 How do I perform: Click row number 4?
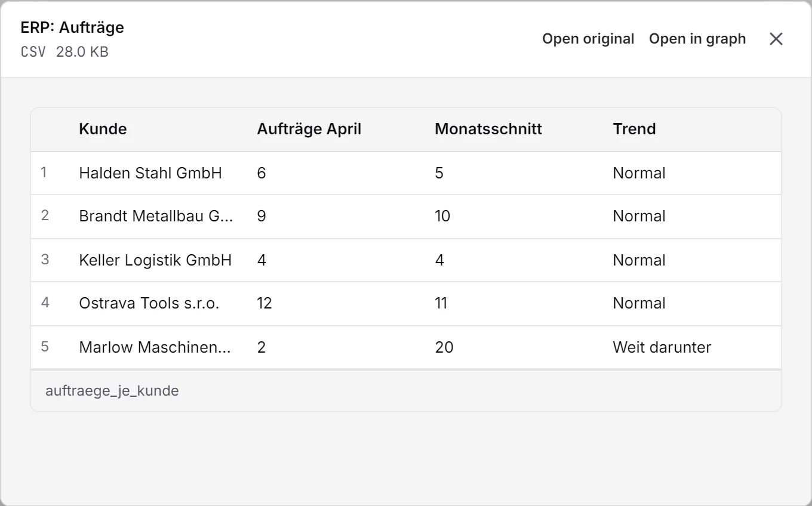click(45, 303)
